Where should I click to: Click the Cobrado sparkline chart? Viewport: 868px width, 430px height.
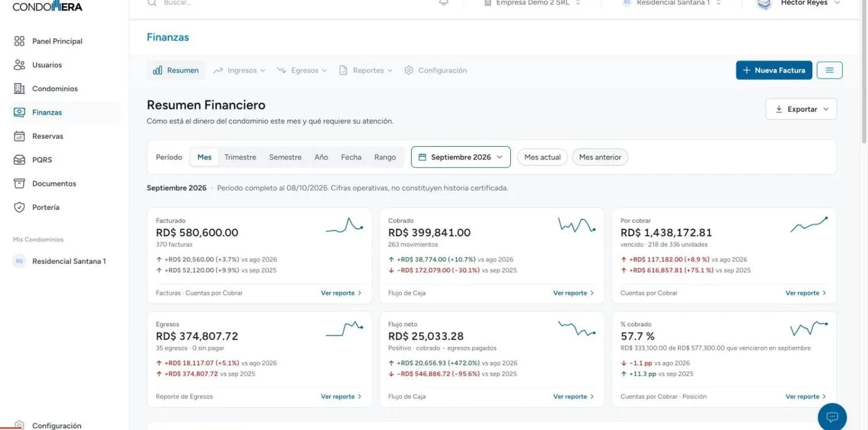click(x=577, y=226)
